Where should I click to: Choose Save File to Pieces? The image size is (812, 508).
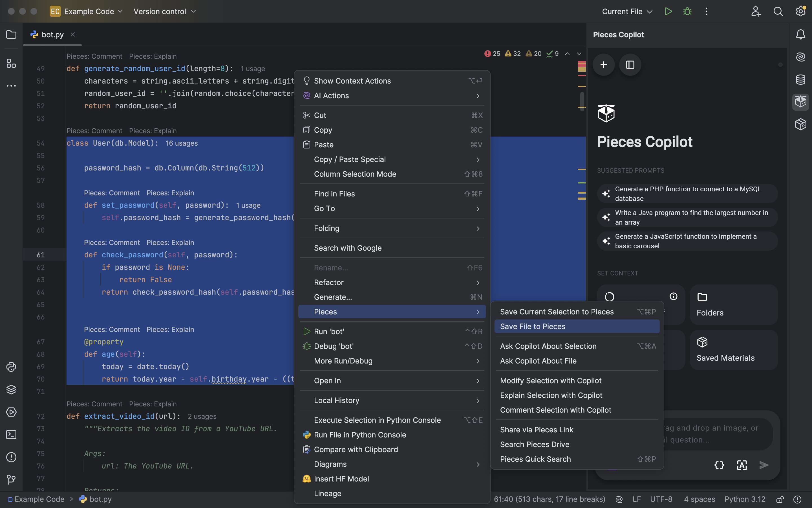[577, 327]
